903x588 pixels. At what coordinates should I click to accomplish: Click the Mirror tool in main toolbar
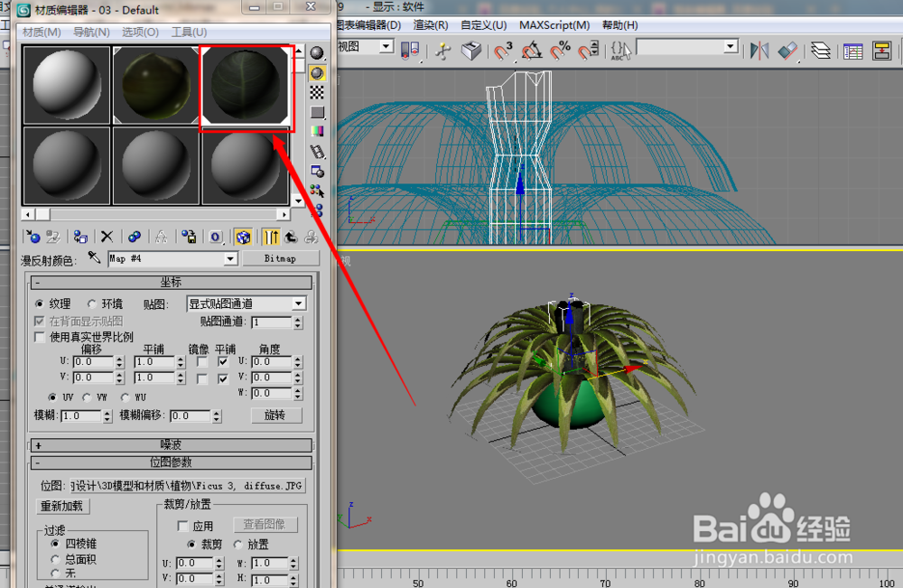tap(759, 51)
